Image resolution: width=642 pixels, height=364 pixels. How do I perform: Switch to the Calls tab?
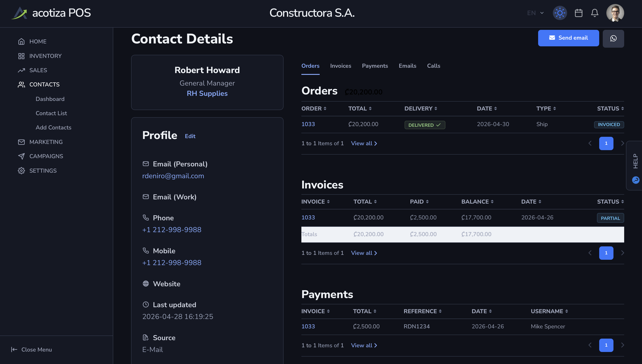[x=433, y=66]
